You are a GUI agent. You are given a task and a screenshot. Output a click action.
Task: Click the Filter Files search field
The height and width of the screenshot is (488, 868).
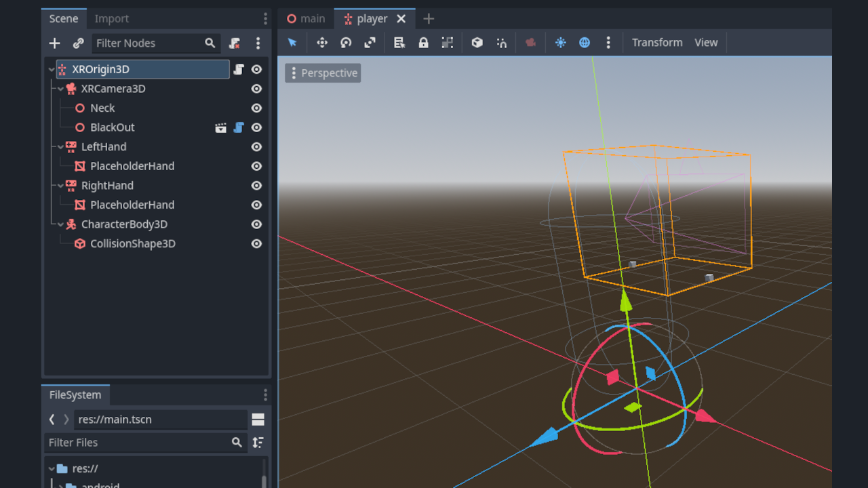pos(144,443)
